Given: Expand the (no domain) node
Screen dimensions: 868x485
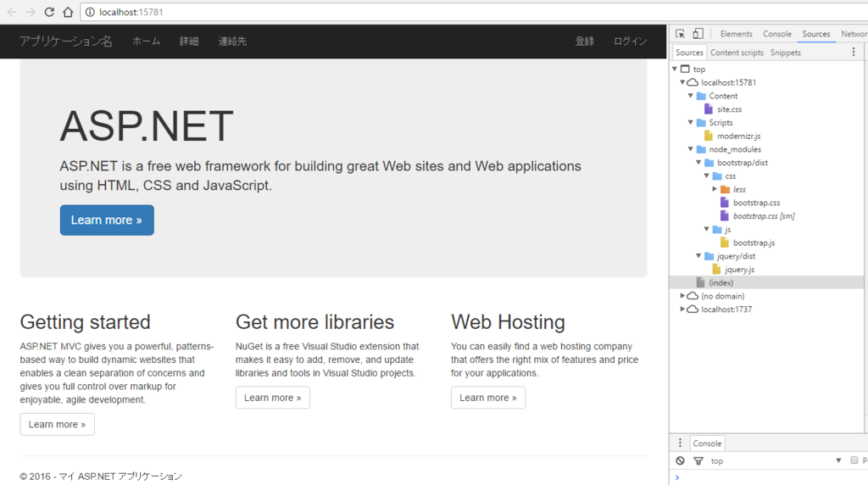Looking at the screenshot, I should tap(682, 296).
